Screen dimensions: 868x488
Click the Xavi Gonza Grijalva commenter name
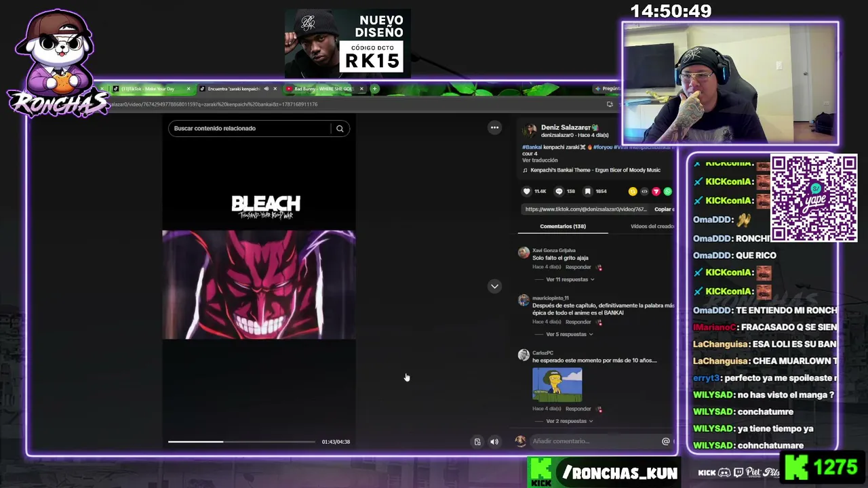coord(553,250)
